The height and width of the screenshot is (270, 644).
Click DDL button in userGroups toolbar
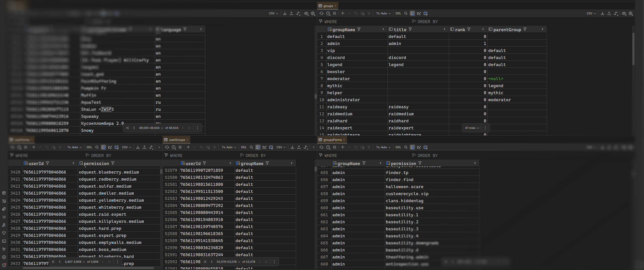[244, 147]
